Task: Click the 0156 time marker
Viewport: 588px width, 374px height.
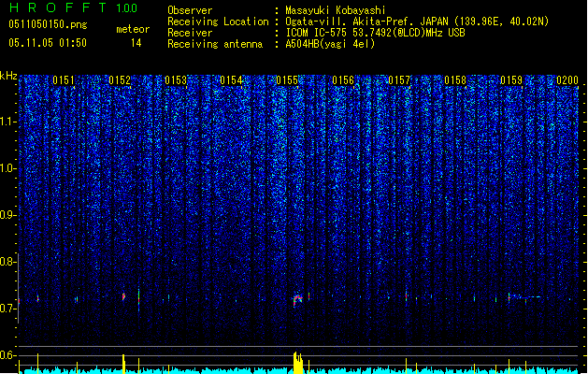Action: click(x=343, y=80)
